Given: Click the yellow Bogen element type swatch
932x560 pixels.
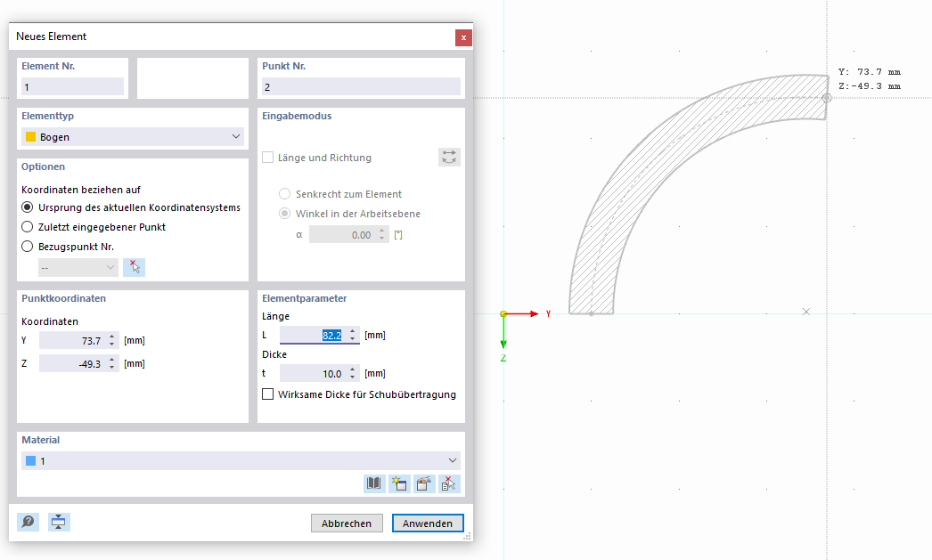Looking at the screenshot, I should pos(31,136).
